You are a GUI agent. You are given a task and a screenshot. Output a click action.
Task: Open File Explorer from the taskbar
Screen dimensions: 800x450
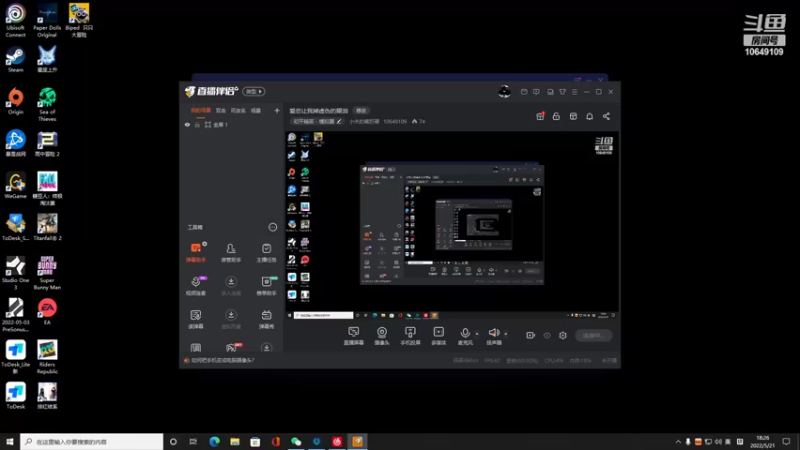[235, 442]
